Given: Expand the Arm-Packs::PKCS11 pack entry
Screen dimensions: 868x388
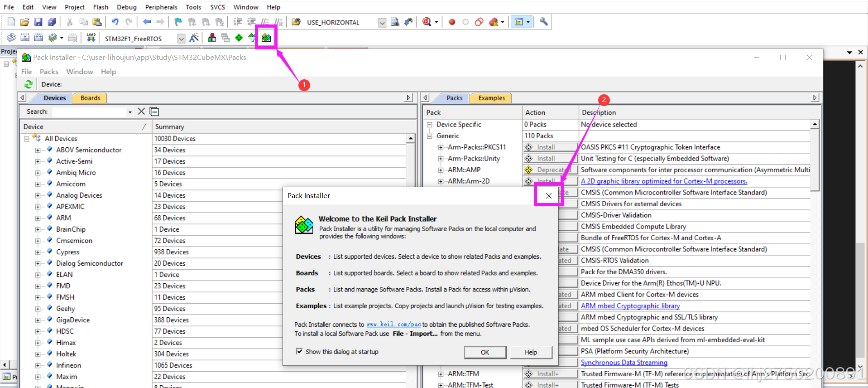Looking at the screenshot, I should click(x=441, y=147).
